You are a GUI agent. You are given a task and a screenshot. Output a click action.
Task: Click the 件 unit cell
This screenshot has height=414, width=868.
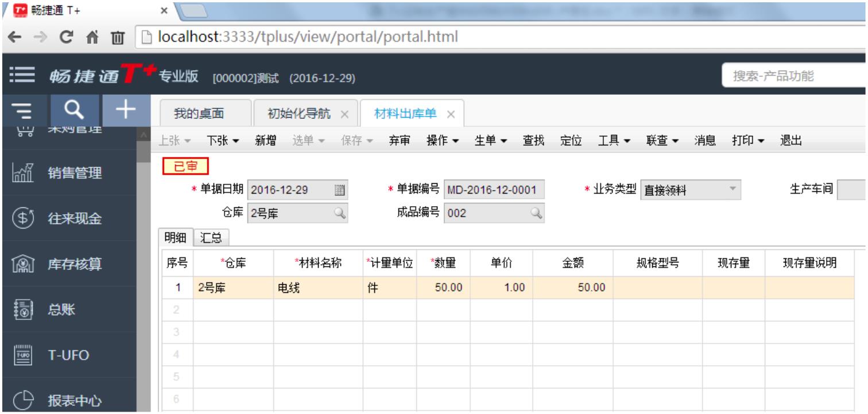[x=390, y=288]
